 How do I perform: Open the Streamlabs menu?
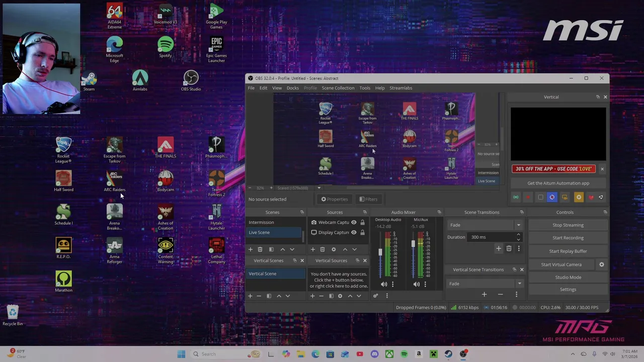coord(400,88)
